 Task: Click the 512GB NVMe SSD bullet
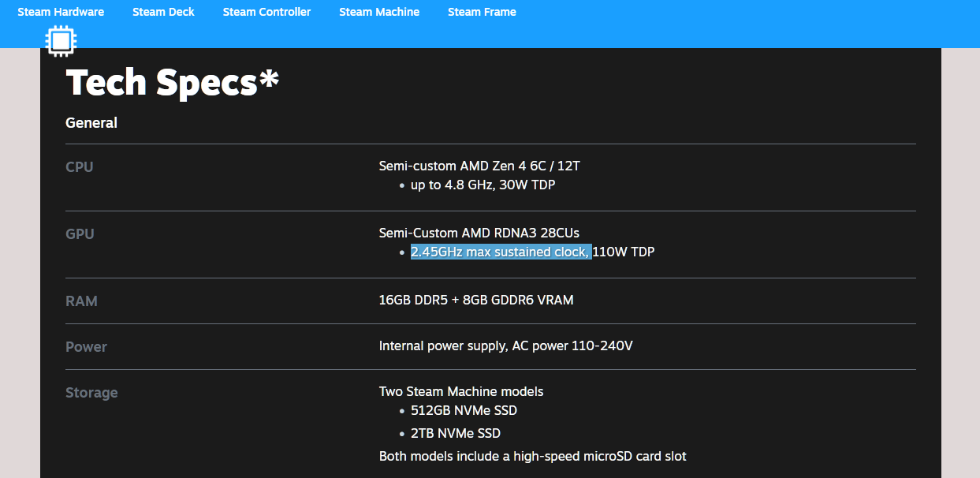(x=464, y=411)
